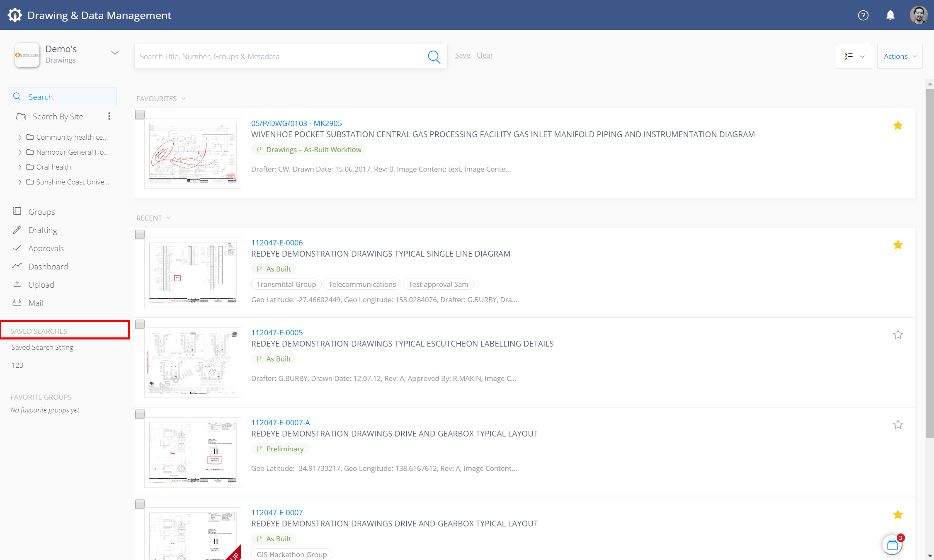Open thumbnail of Wivenhoe Pocket Substation drawing
The height and width of the screenshot is (560, 934).
coord(193,153)
